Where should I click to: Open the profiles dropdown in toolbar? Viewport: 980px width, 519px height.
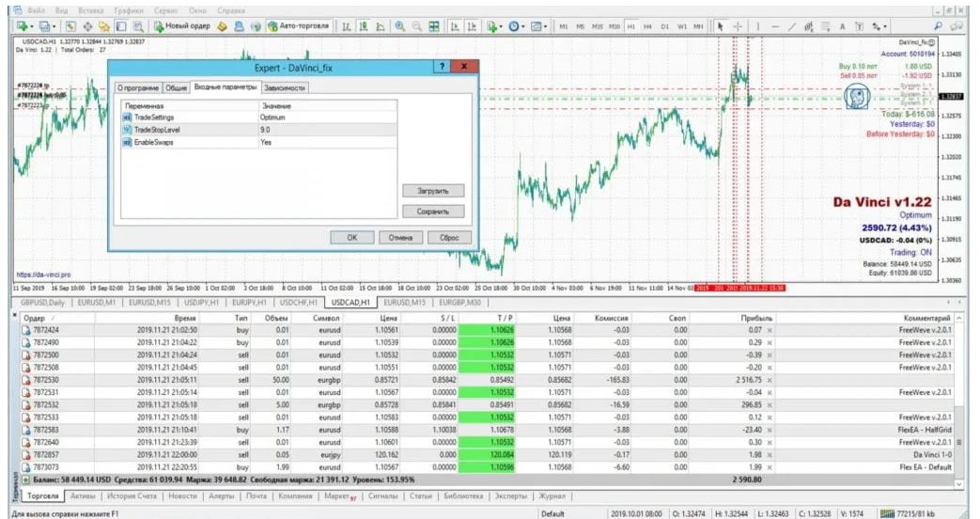(57, 26)
